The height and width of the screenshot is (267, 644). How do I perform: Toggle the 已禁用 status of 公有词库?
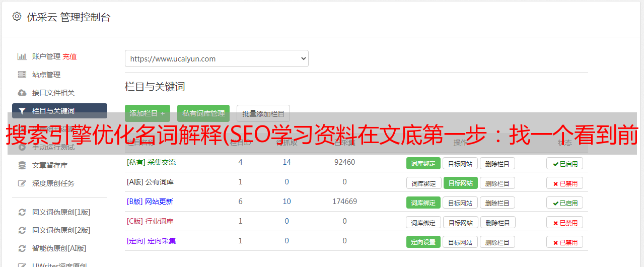pos(565,183)
